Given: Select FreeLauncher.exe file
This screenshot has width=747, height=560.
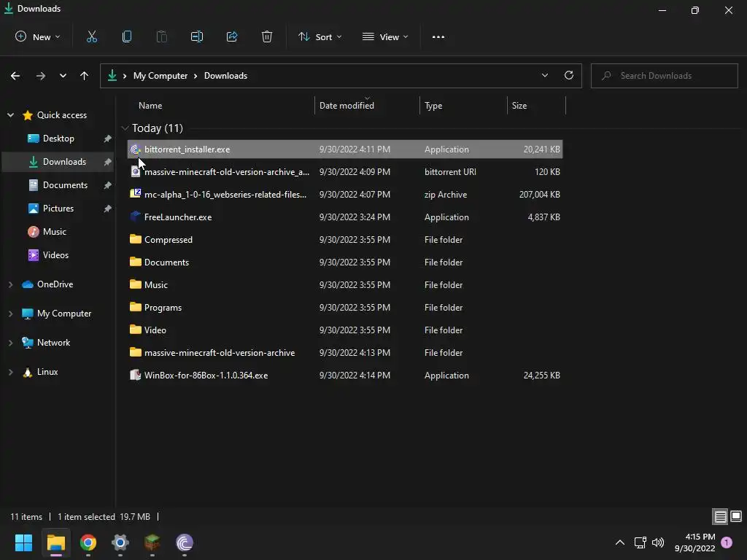Looking at the screenshot, I should [345, 217].
